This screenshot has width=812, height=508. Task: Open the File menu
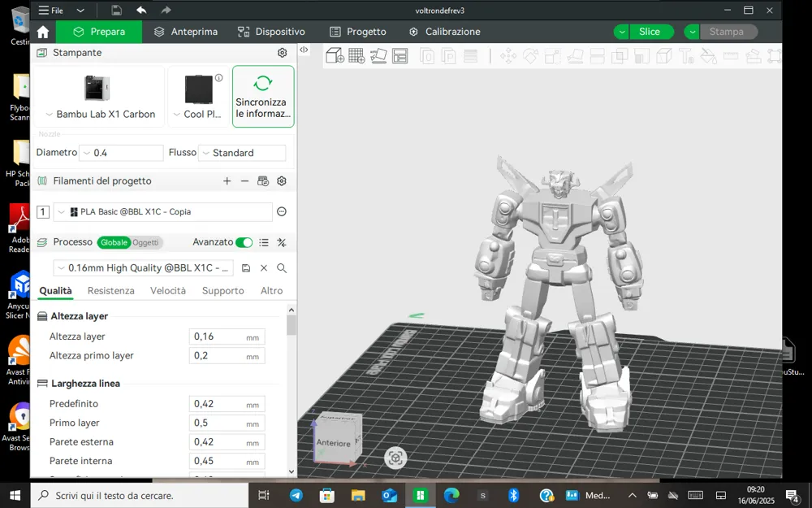pyautogui.click(x=51, y=11)
